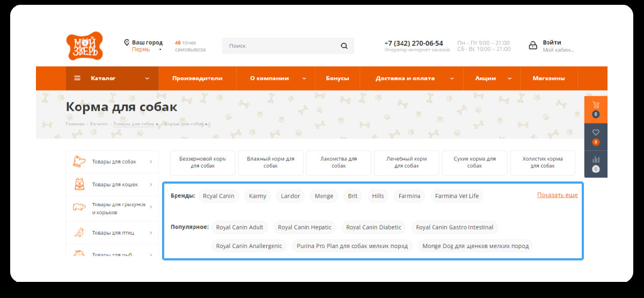644x298 pixels.
Task: Click the Мой кабинет text
Action: click(558, 50)
